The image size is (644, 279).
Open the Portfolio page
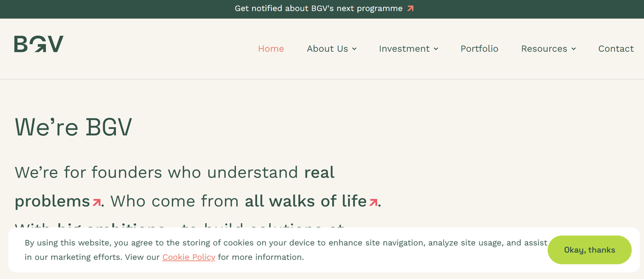[x=479, y=49]
